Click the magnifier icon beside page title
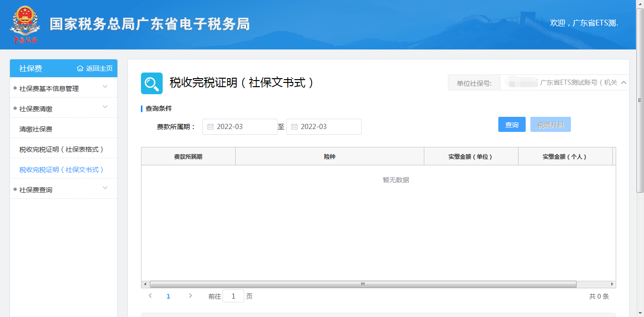 (152, 83)
